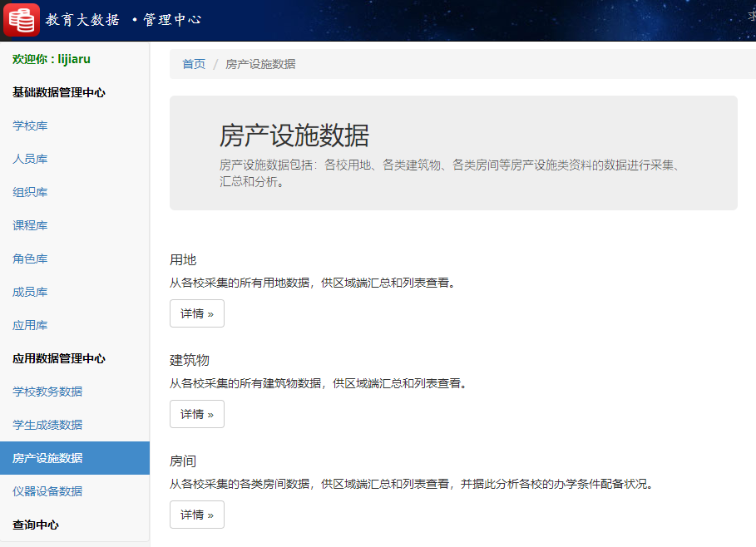Open 人员库 from the sidebar
The image size is (756, 547).
[30, 159]
